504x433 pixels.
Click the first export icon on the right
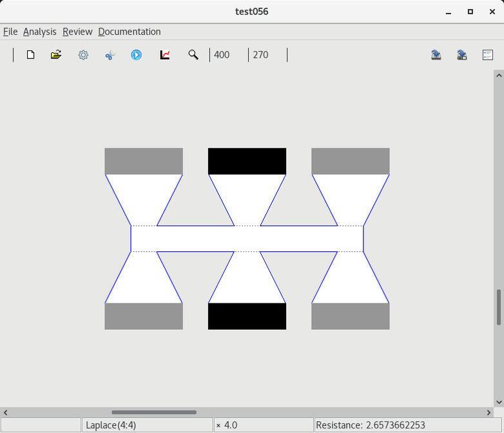(x=436, y=55)
